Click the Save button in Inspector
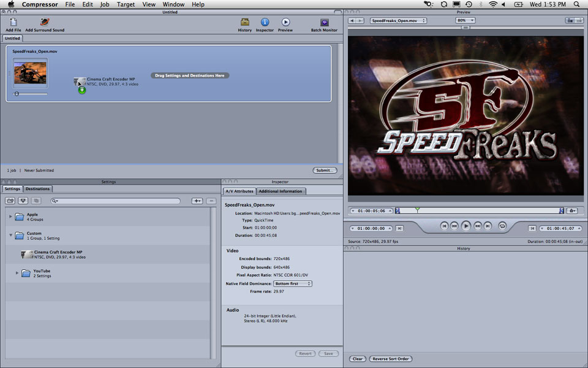588x368 pixels. (x=328, y=353)
